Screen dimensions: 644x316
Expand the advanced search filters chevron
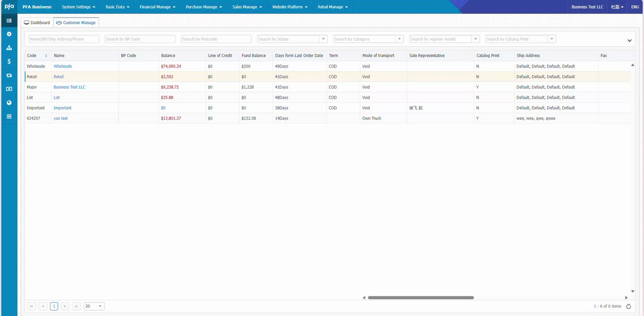[630, 40]
